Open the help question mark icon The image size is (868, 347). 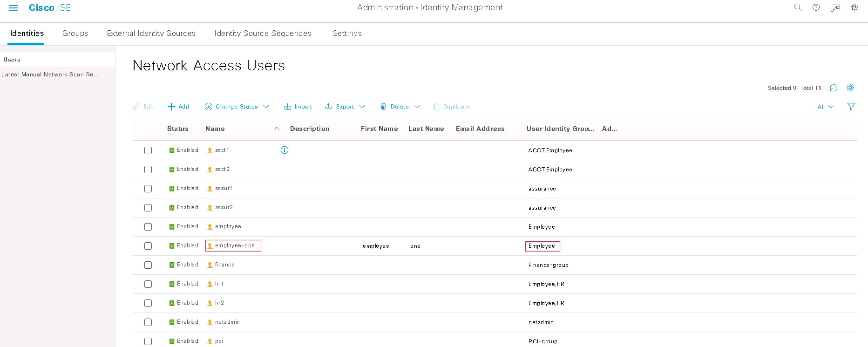pyautogui.click(x=816, y=7)
